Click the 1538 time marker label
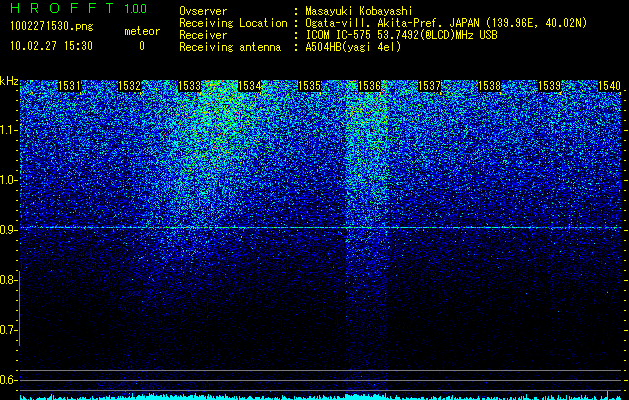 [490, 86]
